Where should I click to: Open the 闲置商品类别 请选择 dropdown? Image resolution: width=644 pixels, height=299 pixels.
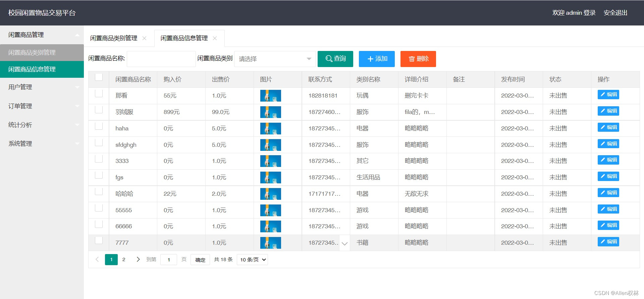275,59
